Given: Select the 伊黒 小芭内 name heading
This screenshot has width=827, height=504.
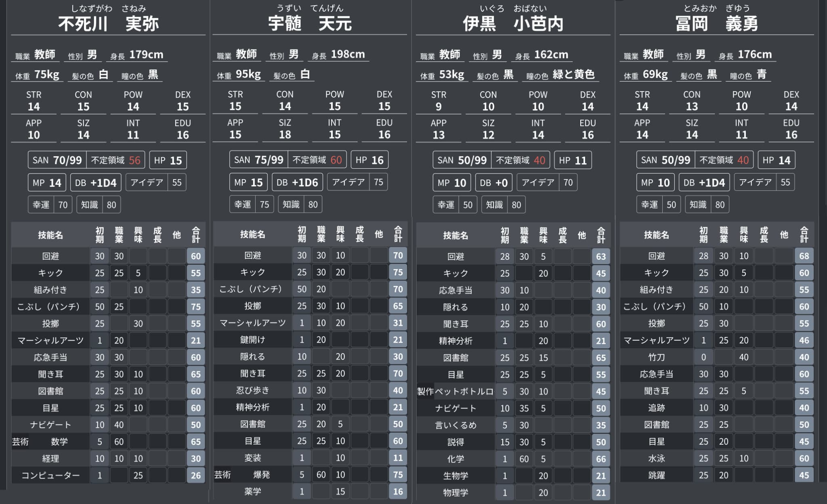Looking at the screenshot, I should [513, 24].
